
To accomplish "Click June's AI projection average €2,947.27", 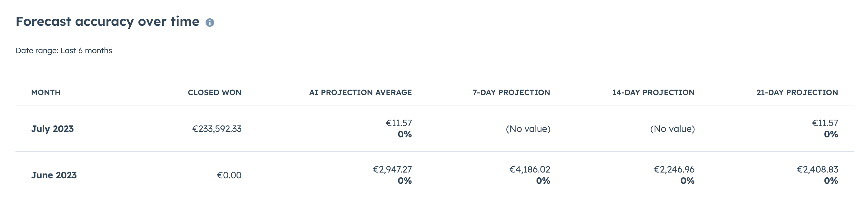I will [x=392, y=170].
